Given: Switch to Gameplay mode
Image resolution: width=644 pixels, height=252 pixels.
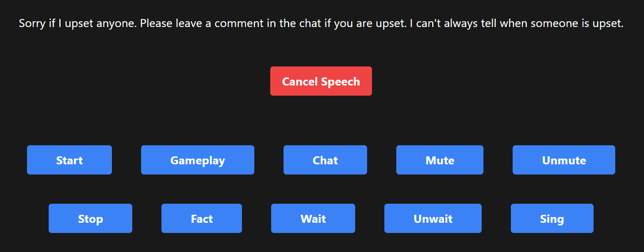Looking at the screenshot, I should (197, 160).
